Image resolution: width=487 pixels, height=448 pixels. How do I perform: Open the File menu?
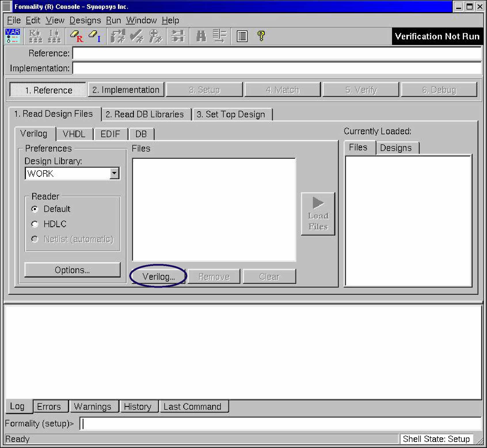click(14, 20)
